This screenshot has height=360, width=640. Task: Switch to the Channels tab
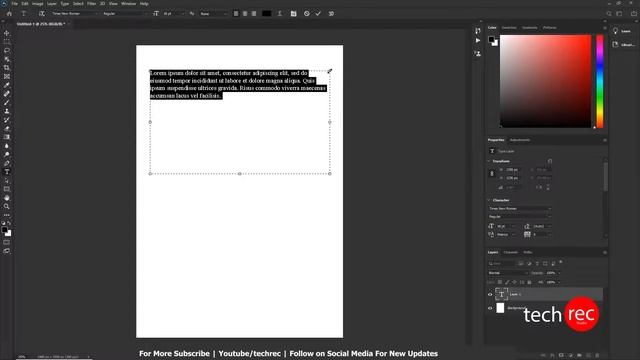pos(510,252)
